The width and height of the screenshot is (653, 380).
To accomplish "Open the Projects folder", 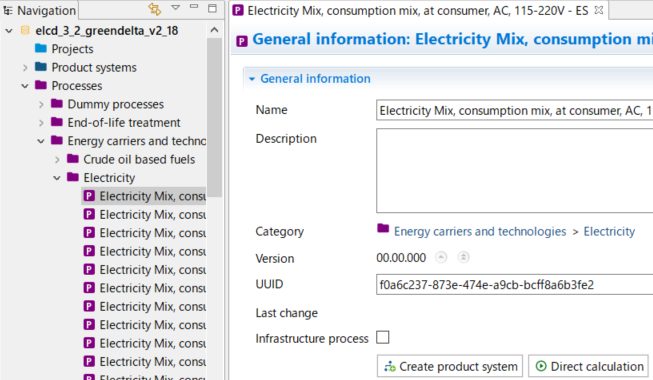I will pyautogui.click(x=72, y=49).
